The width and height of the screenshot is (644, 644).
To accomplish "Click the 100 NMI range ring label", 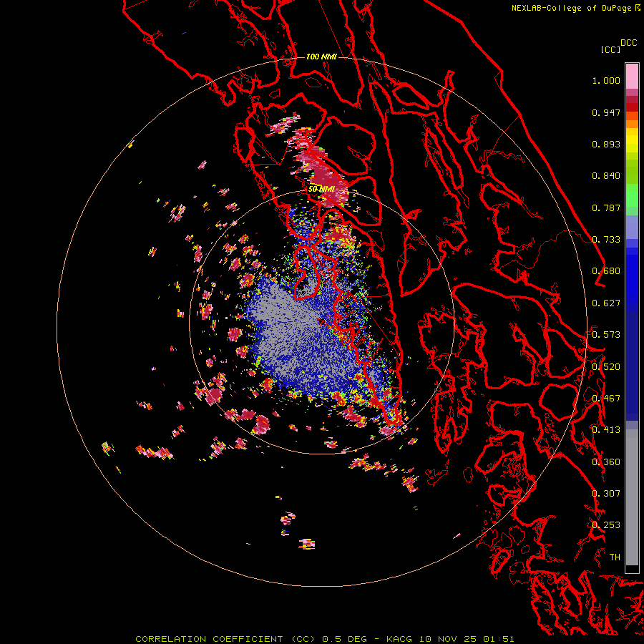I will point(321,57).
